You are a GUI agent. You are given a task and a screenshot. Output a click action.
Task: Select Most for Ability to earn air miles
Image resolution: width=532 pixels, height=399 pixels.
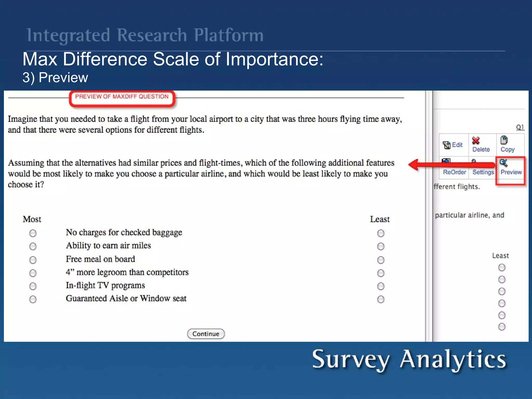[x=33, y=246]
